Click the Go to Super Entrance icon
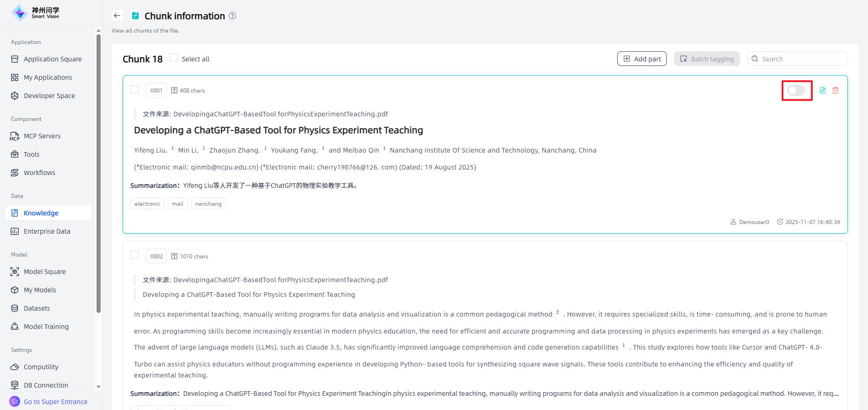Screen dimensions: 868x410 pyautogui.click(x=15, y=401)
